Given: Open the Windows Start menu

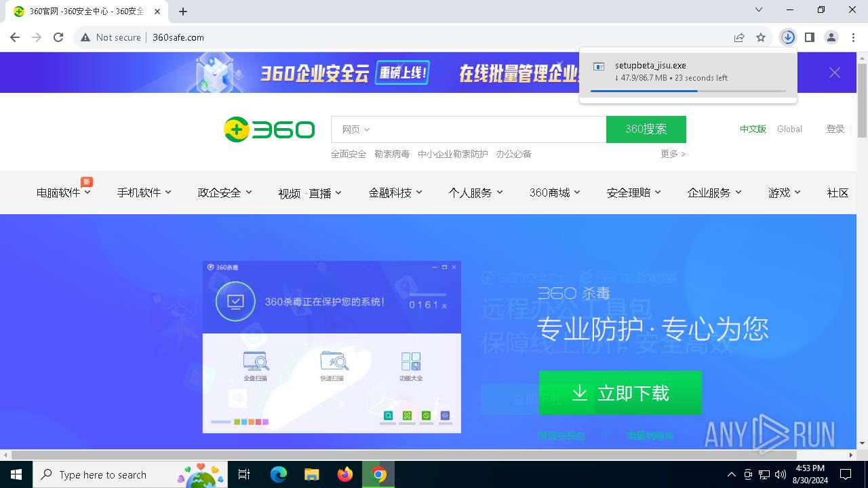Looking at the screenshot, I should pos(16,474).
